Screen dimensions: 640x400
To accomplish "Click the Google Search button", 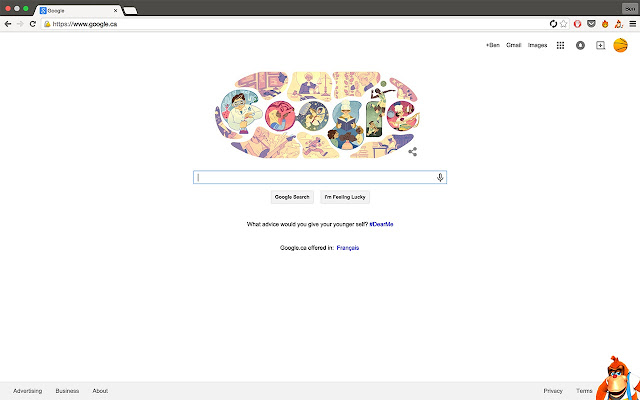I will [292, 197].
